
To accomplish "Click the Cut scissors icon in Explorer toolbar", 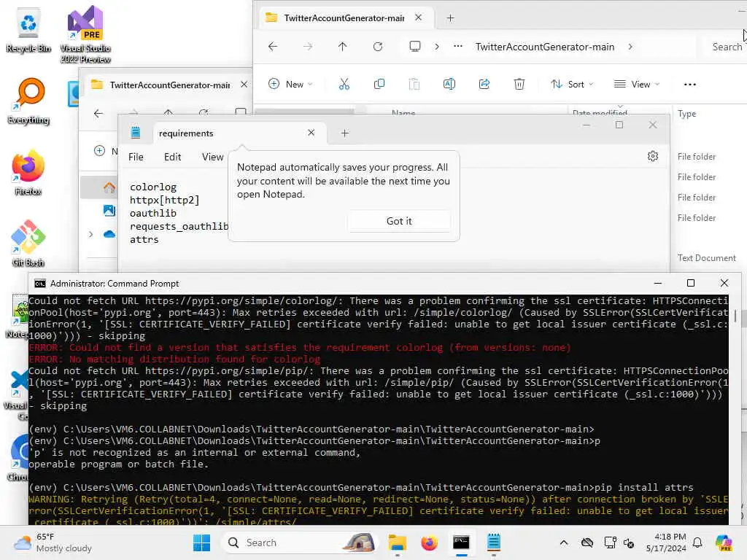I will 344,85.
